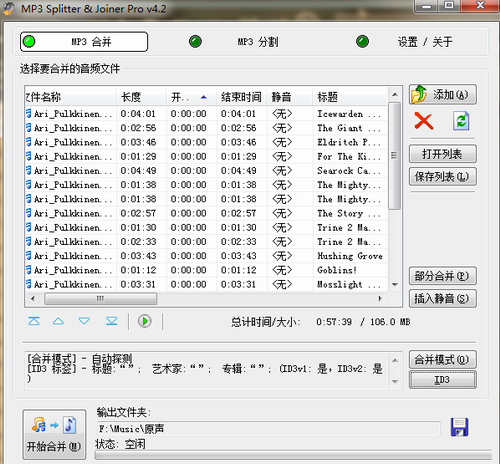Click the horizontal scrollbar thumb
Image resolution: width=500 pixels, height=464 pixels.
101,299
